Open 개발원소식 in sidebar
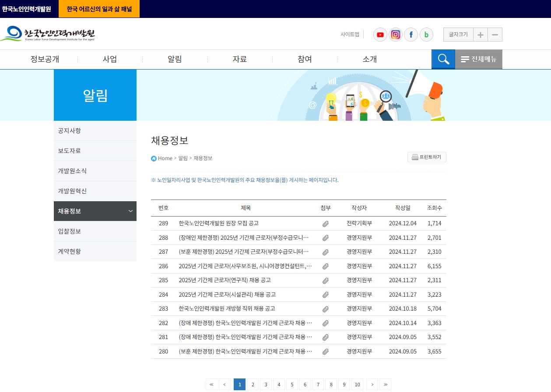The height and width of the screenshot is (392, 551). (x=95, y=171)
